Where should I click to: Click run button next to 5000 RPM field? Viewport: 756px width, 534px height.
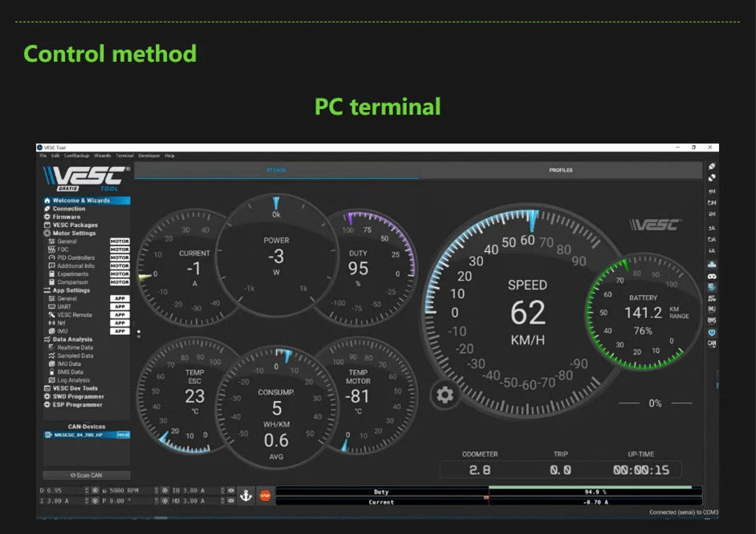(164, 490)
